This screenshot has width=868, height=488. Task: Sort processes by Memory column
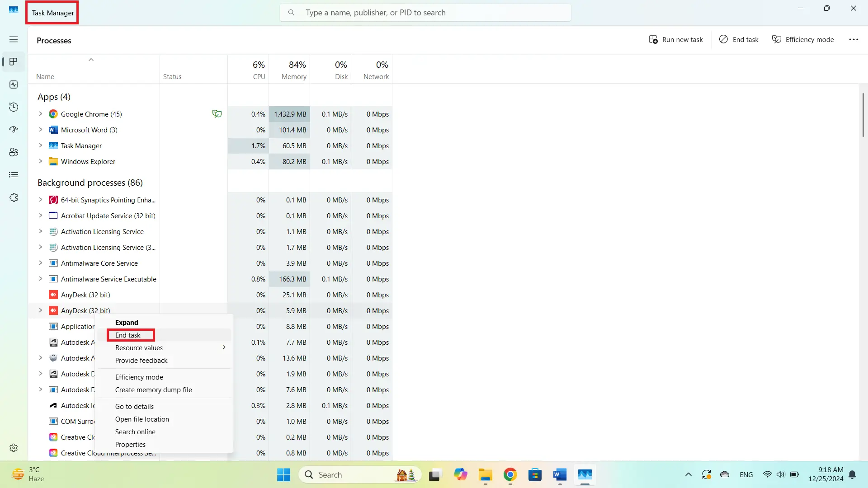pos(293,70)
